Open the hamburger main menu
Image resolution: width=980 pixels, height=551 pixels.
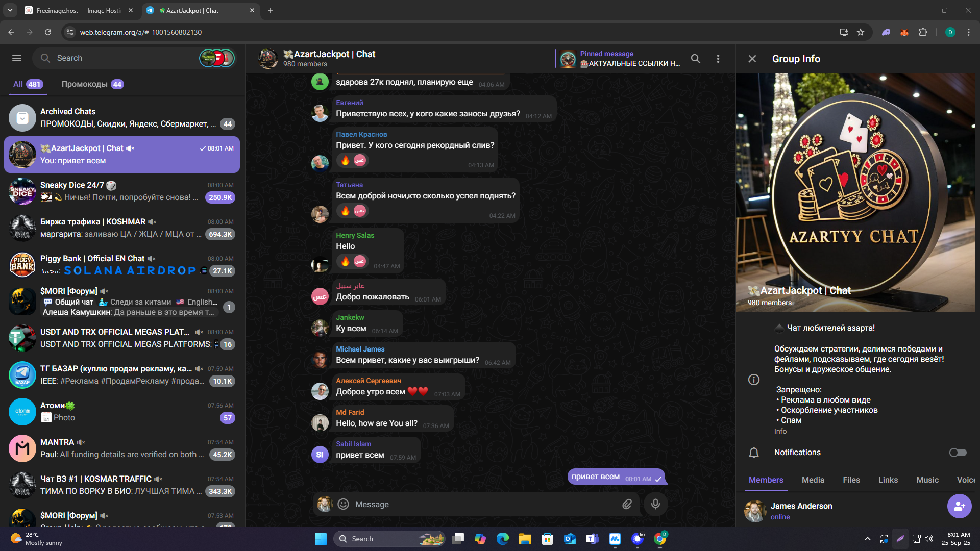tap(17, 58)
